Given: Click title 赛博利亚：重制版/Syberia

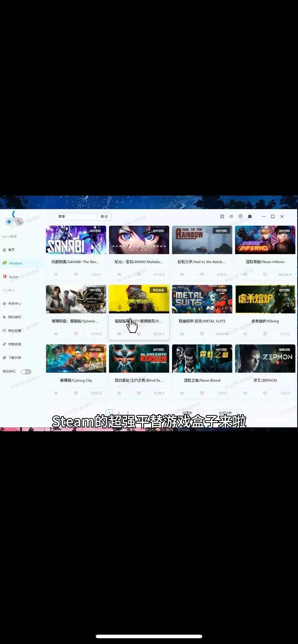Looking at the screenshot, I should 75,321.
